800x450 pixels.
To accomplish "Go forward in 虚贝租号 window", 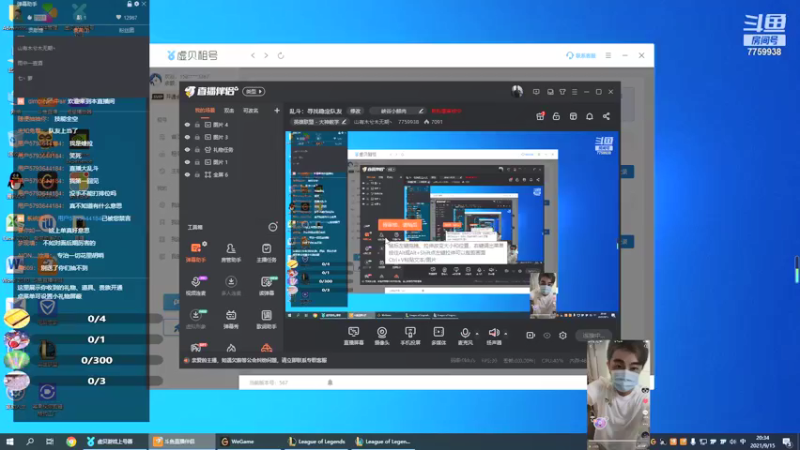I will [266, 55].
